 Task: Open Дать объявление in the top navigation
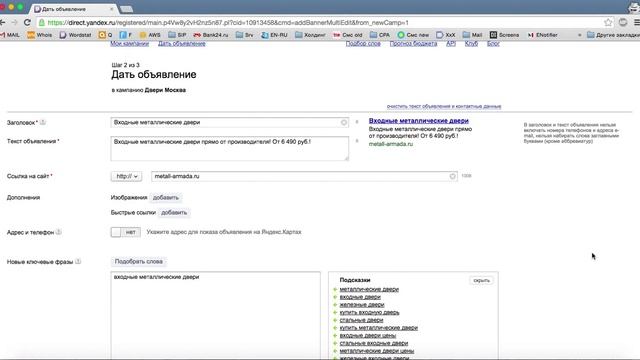click(x=182, y=44)
